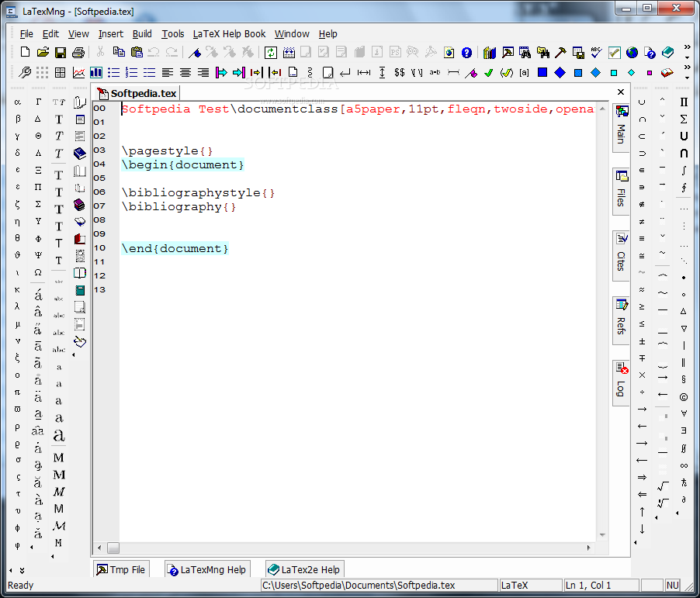Screen dimensions: 700x598
Task: Copy selection using the copy icon
Action: pyautogui.click(x=119, y=52)
